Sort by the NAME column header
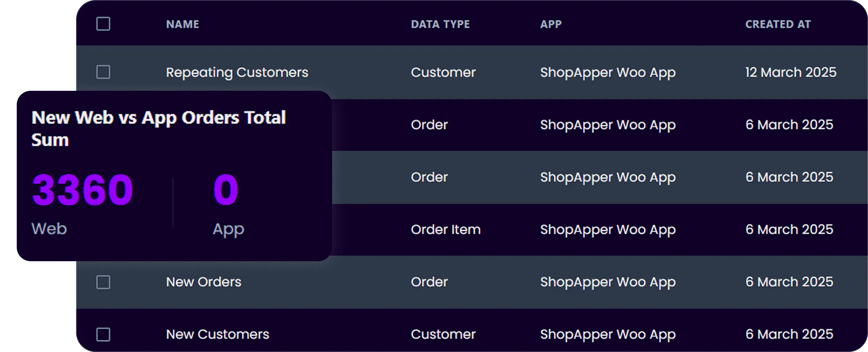The height and width of the screenshot is (352, 868). click(182, 24)
